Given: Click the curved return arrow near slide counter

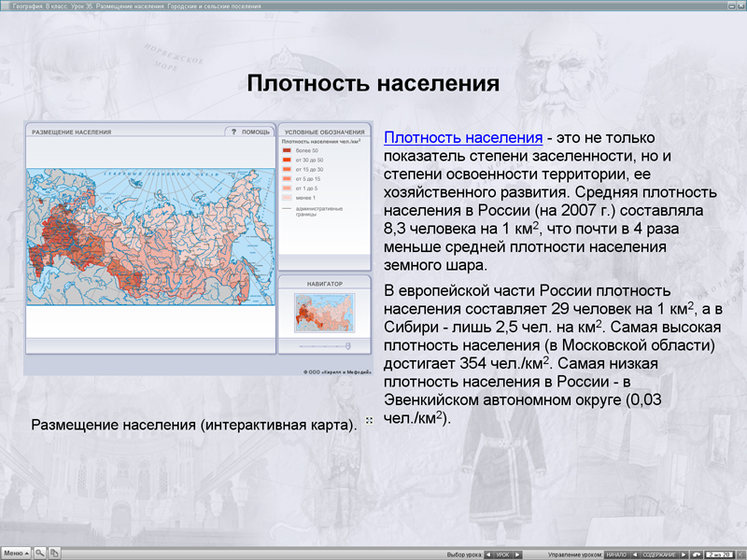Looking at the screenshot, I should click(698, 553).
